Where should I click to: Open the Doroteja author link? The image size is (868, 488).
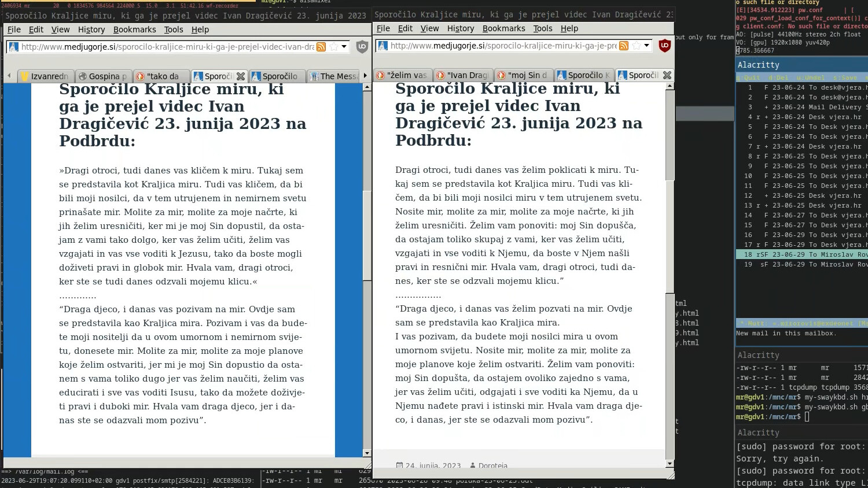click(x=493, y=465)
